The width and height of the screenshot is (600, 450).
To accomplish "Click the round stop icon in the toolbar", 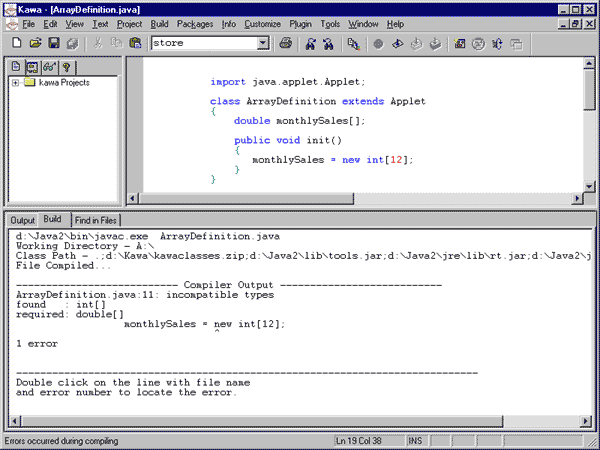I will [x=378, y=44].
